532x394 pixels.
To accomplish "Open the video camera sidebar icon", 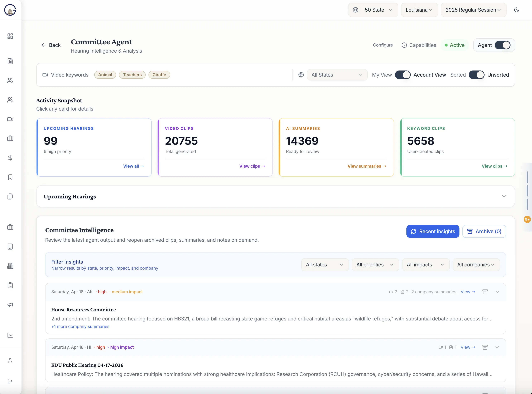I will tap(10, 119).
